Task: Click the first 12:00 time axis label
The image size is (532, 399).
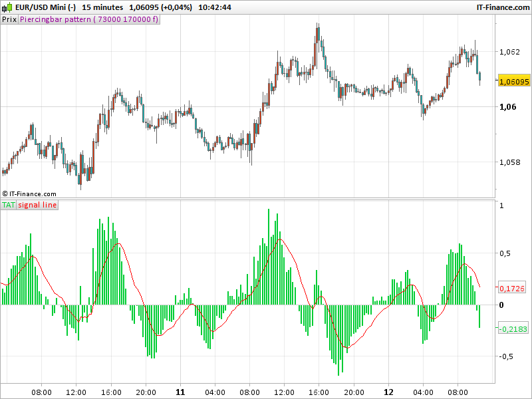Action: pyautogui.click(x=76, y=392)
